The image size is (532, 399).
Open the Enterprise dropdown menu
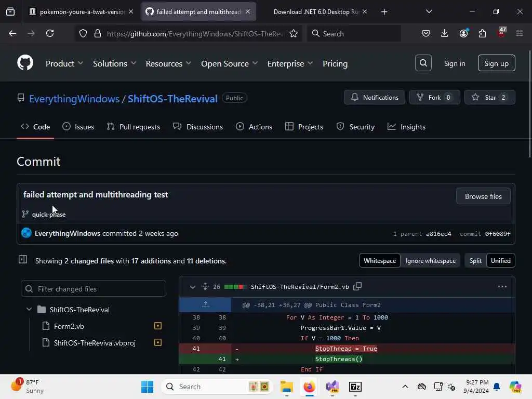coord(290,63)
